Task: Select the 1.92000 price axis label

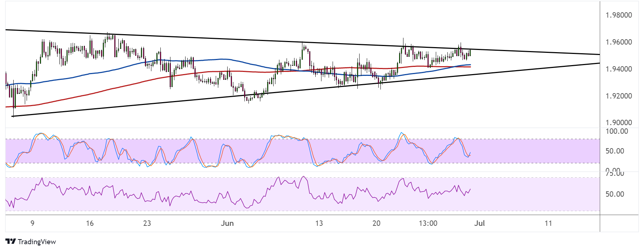Action: (x=618, y=96)
